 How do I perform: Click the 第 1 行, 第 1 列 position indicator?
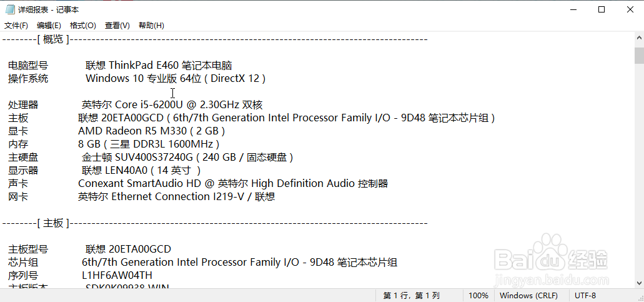(x=411, y=295)
